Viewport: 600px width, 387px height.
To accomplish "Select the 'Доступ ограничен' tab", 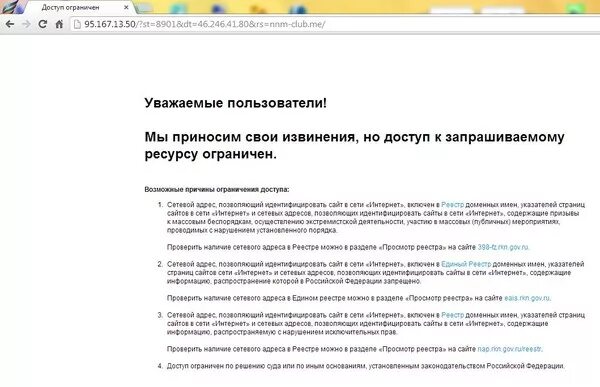I will coord(77,7).
